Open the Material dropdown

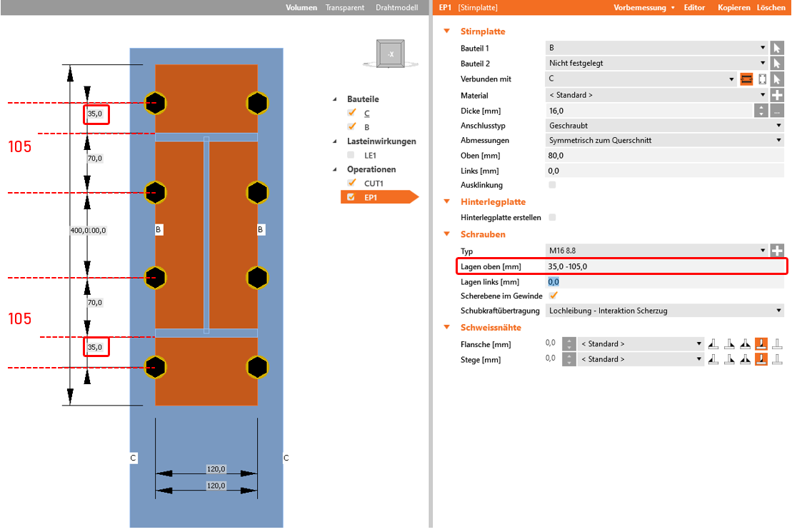click(656, 95)
